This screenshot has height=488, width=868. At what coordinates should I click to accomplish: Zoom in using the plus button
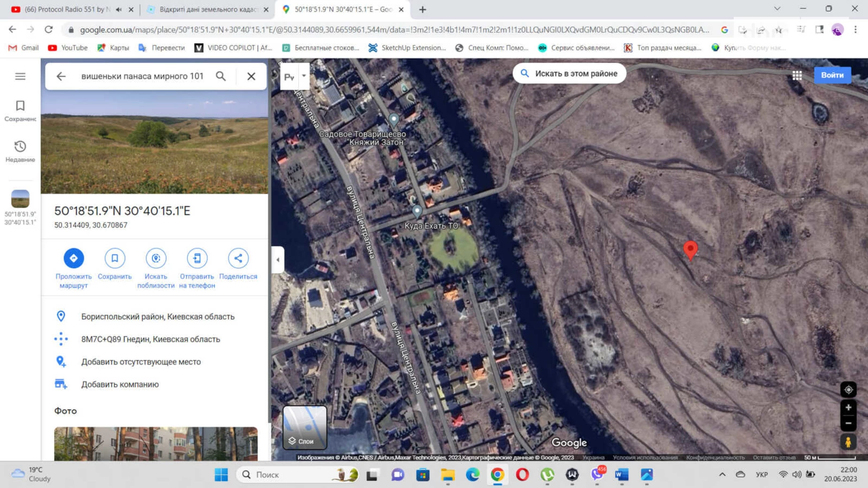coord(848,407)
